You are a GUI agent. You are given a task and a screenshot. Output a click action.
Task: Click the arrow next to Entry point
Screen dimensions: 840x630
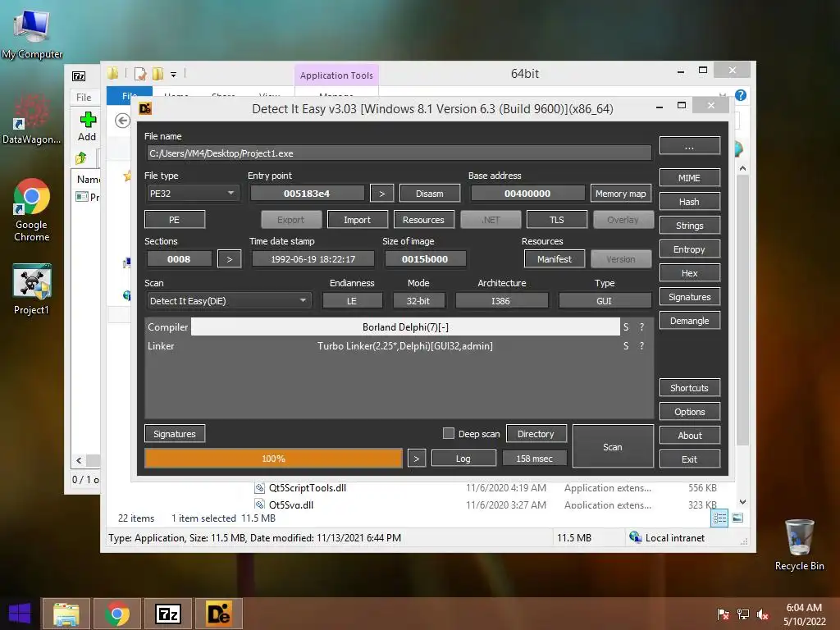(x=382, y=194)
